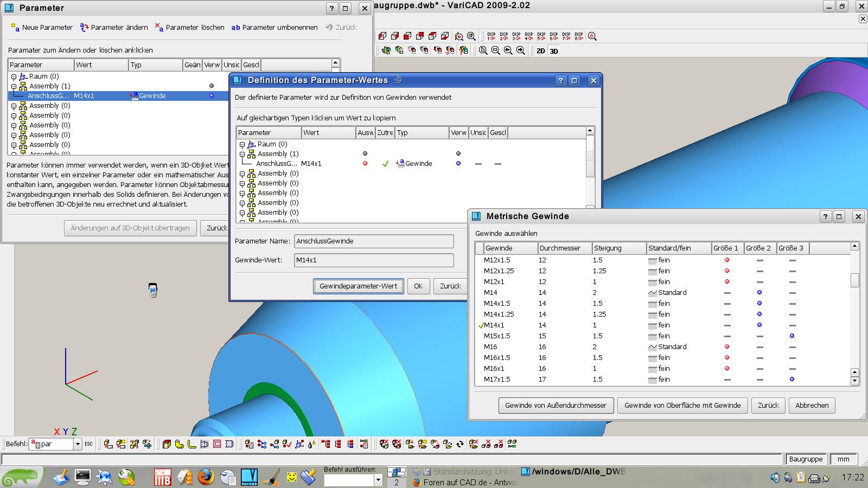Switch to 3D mode
This screenshot has height=488, width=868.
tap(554, 51)
